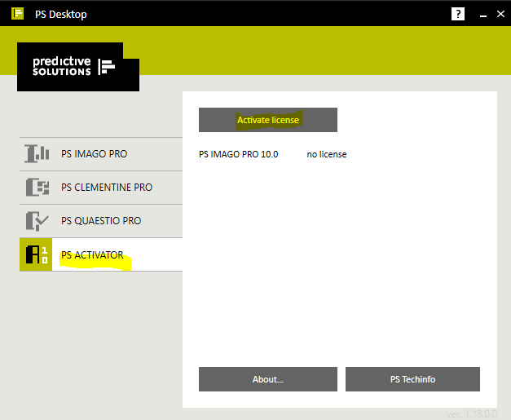Open the PS IMAGO PRO tab
The height and width of the screenshot is (420, 511).
(x=101, y=154)
